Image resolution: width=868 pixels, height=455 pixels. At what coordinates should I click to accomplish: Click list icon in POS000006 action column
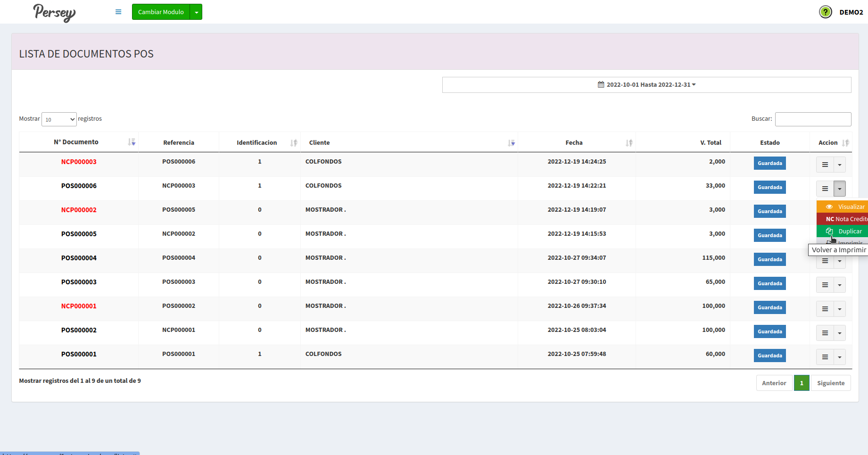(x=825, y=189)
